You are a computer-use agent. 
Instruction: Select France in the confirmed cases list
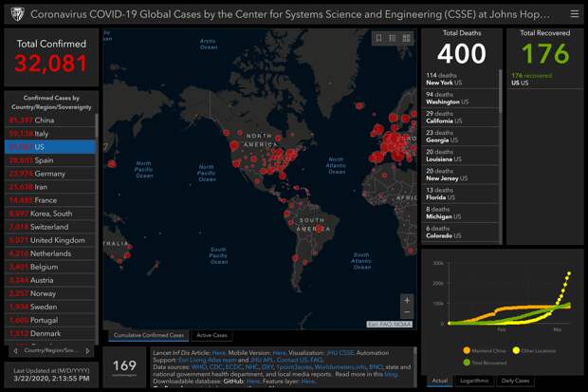pyautogui.click(x=50, y=200)
